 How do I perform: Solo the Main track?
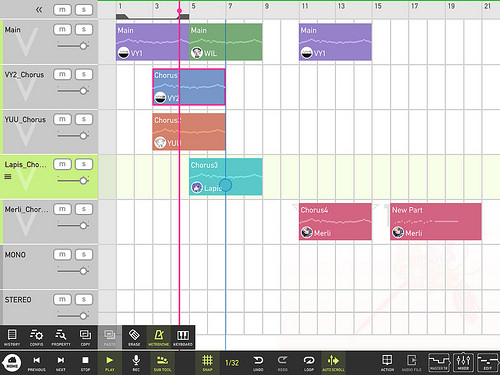(84, 29)
